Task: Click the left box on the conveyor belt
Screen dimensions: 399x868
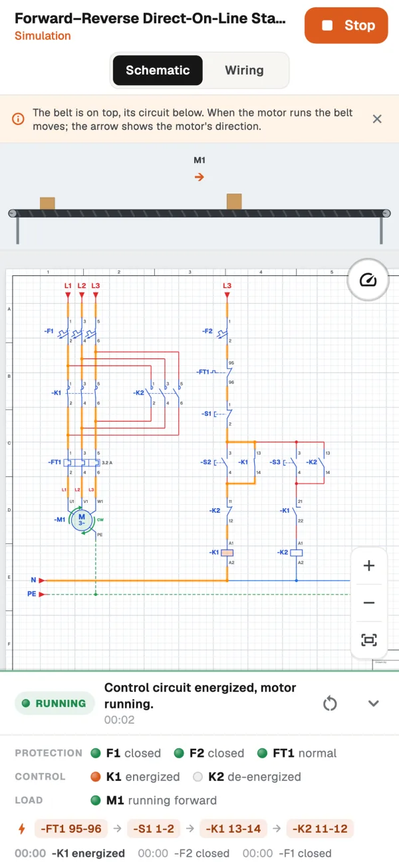Action: click(47, 204)
